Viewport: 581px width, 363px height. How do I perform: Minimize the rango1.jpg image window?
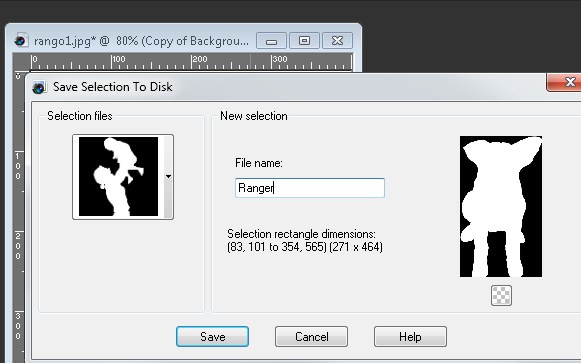click(x=271, y=40)
